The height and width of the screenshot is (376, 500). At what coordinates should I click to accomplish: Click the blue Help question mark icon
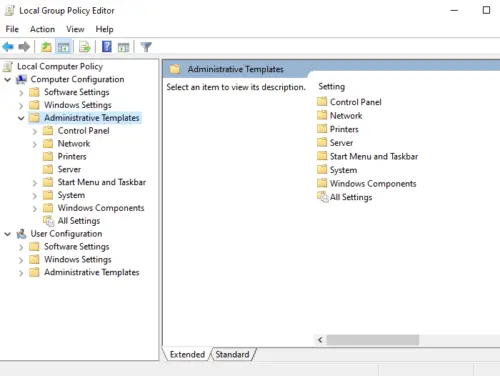pos(107,46)
